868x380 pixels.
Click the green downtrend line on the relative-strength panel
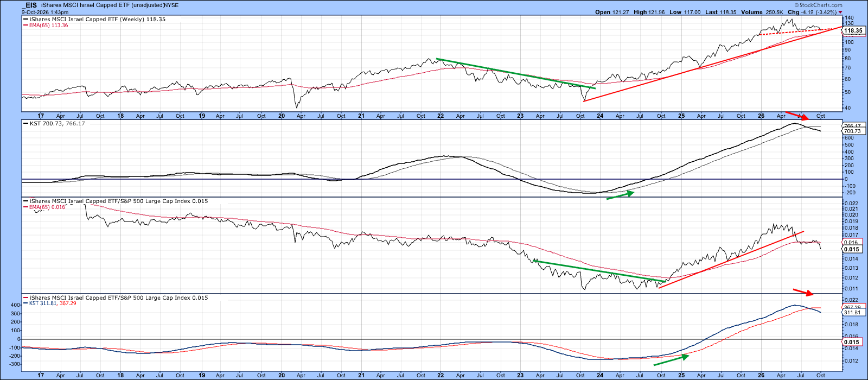pos(599,271)
